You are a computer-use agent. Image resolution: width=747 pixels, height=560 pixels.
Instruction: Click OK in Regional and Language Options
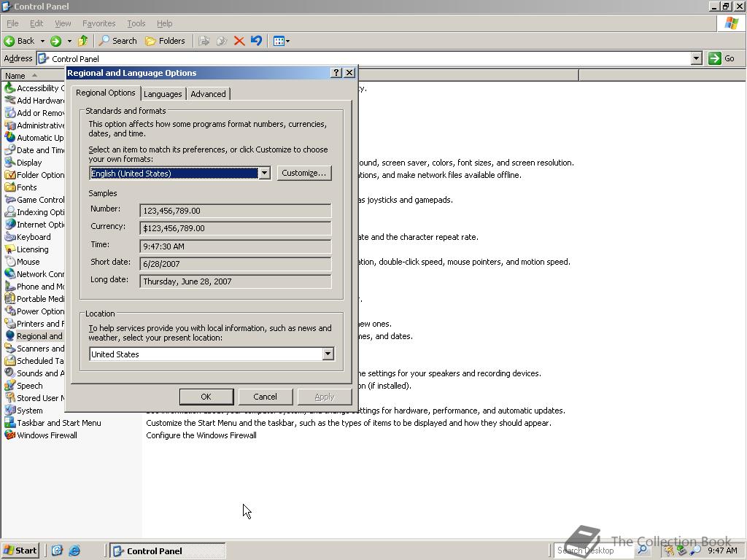(206, 397)
